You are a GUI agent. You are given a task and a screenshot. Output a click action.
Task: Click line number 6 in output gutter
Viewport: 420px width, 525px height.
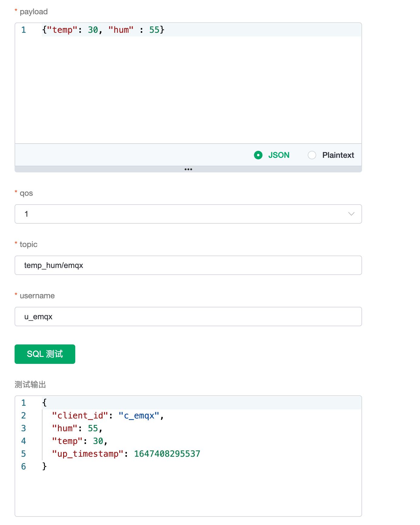(24, 466)
